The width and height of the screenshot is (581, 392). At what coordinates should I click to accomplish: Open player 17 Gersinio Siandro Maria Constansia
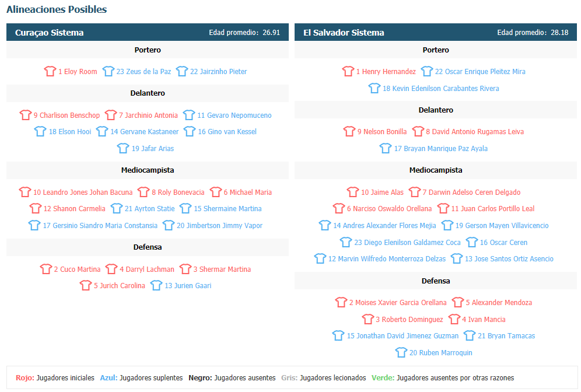tap(100, 226)
